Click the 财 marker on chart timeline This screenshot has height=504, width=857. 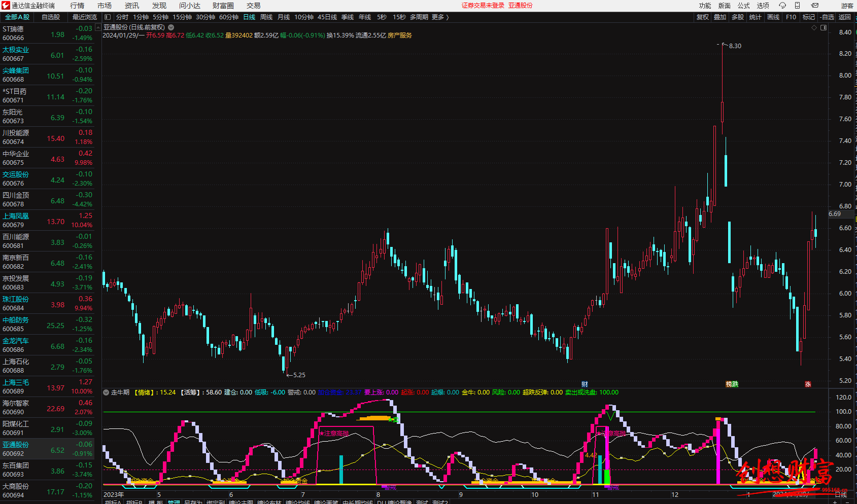click(x=585, y=384)
